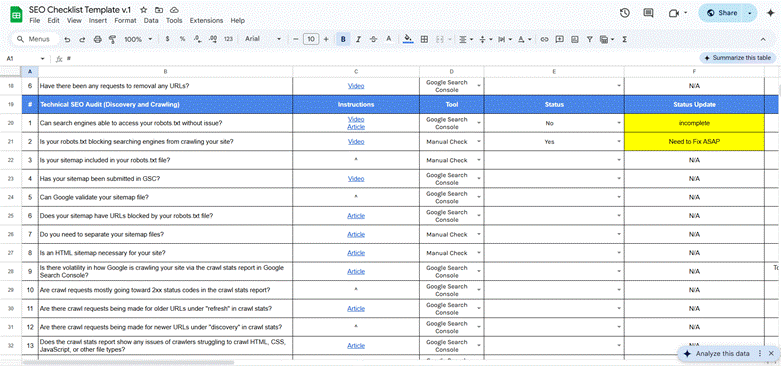This screenshot has height=366, width=781.
Task: Open the zoom 100% dropdown
Action: (x=138, y=39)
